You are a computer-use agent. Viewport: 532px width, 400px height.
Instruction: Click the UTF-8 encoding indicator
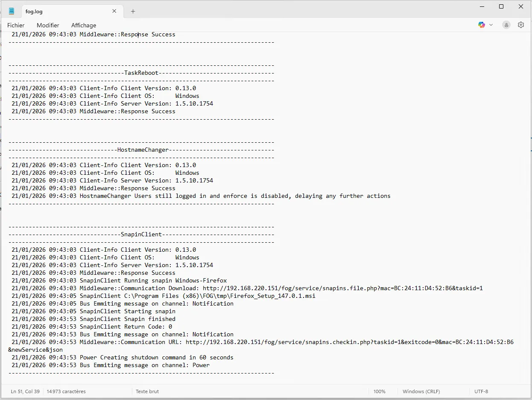coord(481,391)
